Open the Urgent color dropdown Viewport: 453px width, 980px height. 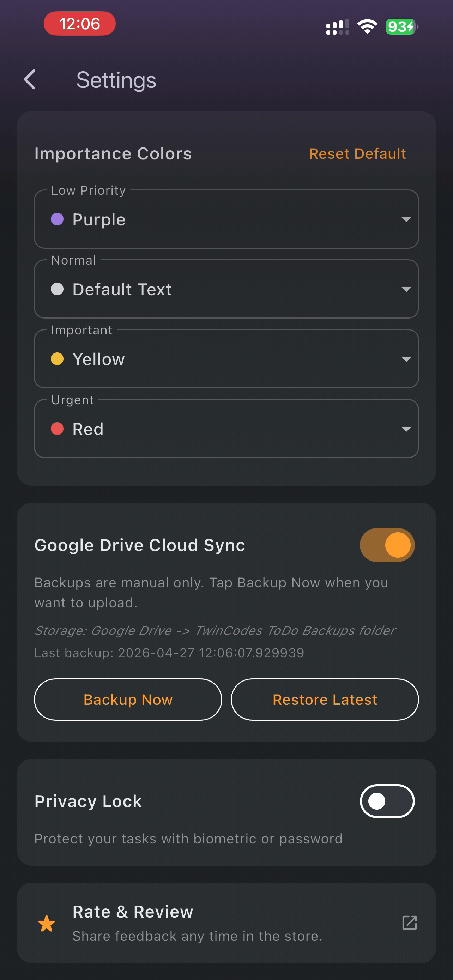tap(226, 429)
